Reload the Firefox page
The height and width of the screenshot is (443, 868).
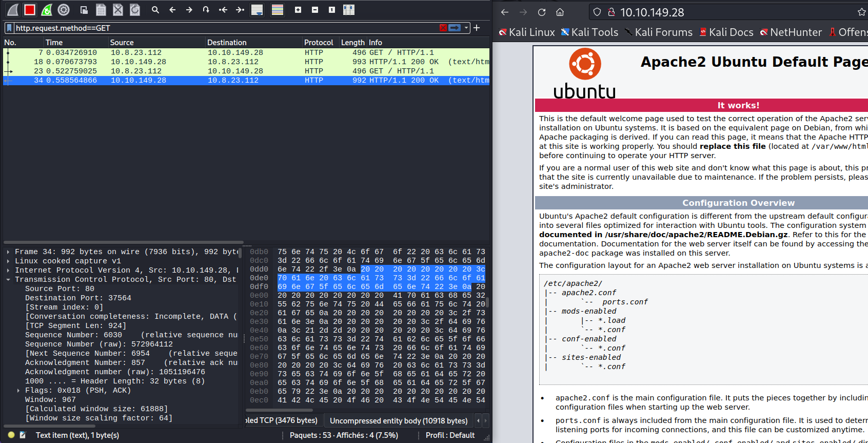coord(542,12)
